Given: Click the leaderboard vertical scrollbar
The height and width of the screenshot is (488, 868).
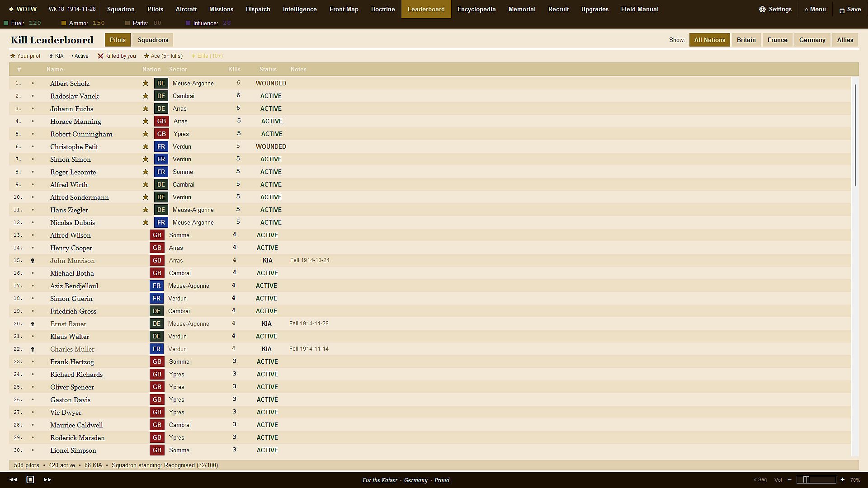Looking at the screenshot, I should 855,135.
